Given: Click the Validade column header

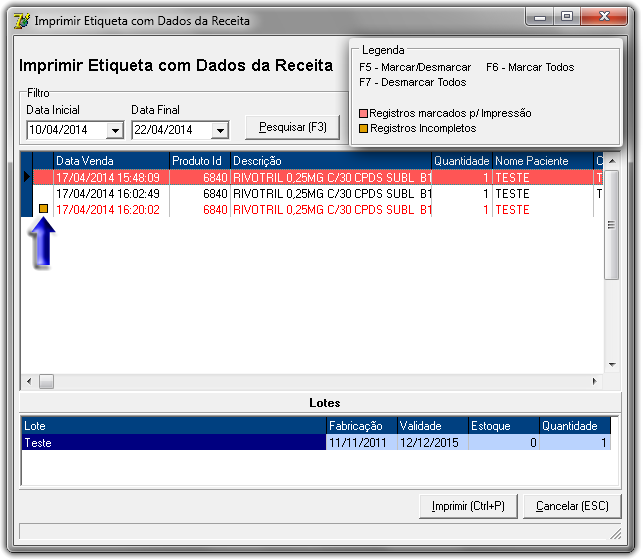Looking at the screenshot, I should coord(433,426).
